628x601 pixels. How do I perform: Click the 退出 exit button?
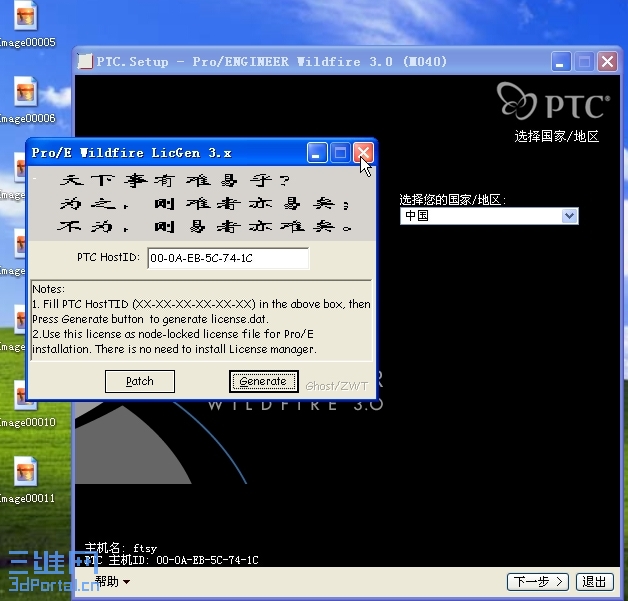[594, 581]
